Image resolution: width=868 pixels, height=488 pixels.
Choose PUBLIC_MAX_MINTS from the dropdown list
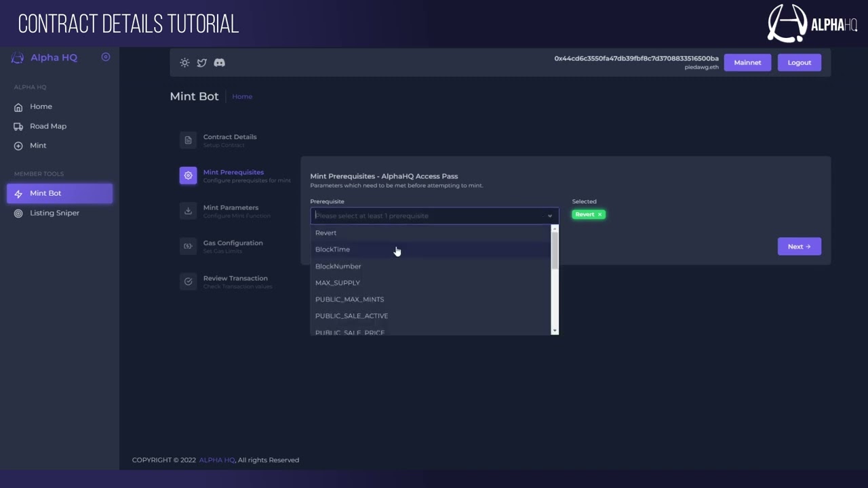click(431, 300)
